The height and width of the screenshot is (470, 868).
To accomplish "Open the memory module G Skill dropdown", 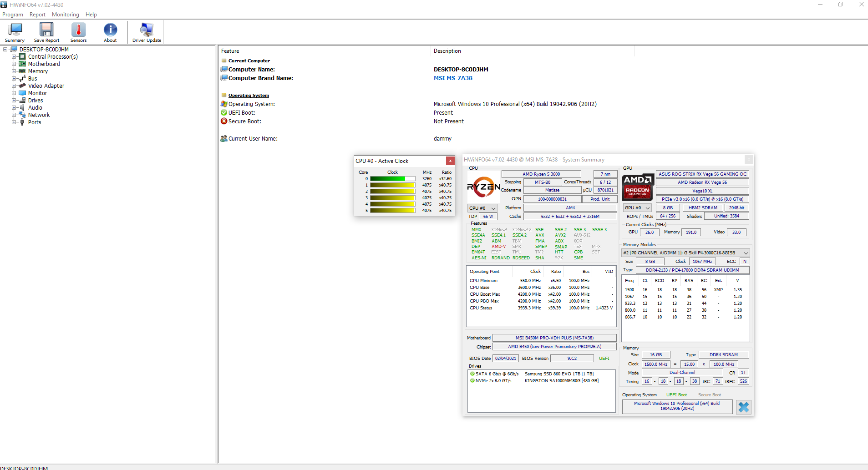I will tap(685, 253).
